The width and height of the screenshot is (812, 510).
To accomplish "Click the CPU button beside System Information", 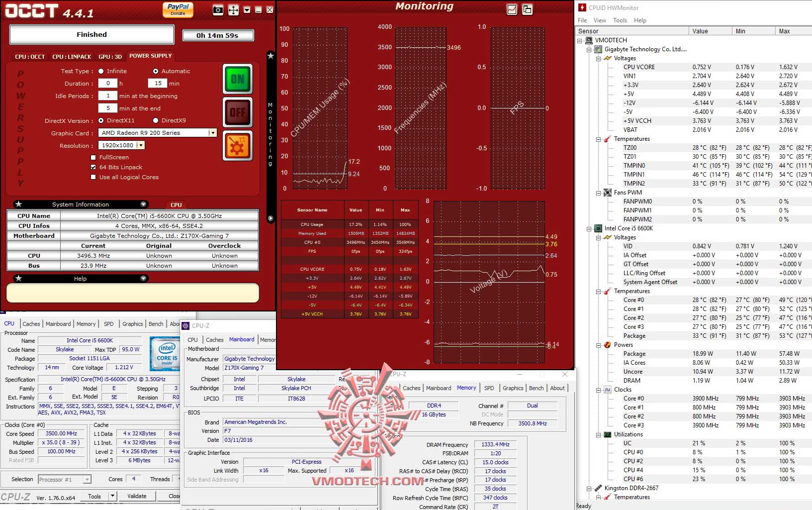I will 176,204.
